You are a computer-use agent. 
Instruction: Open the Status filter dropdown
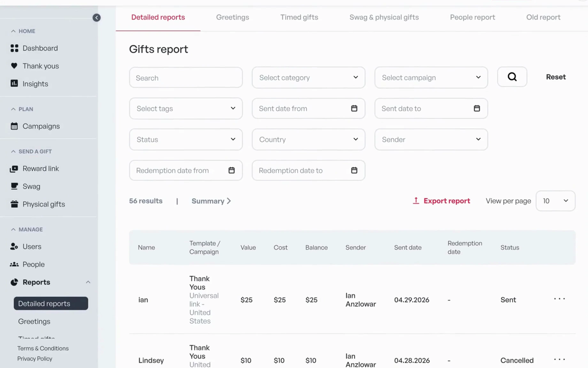click(186, 140)
